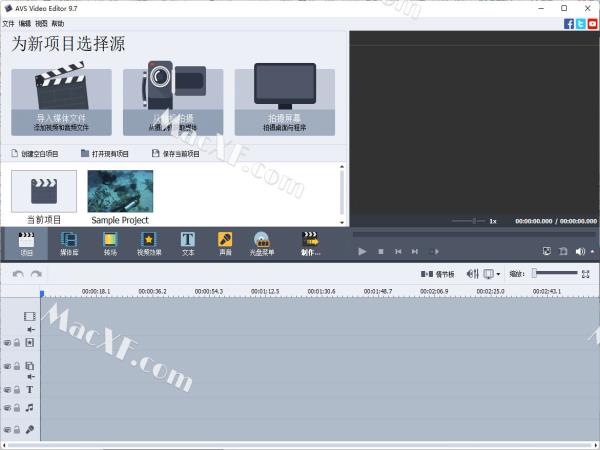Image resolution: width=600 pixels, height=450 pixels.
Task: Click the undo arrow above timeline
Action: pos(19,273)
